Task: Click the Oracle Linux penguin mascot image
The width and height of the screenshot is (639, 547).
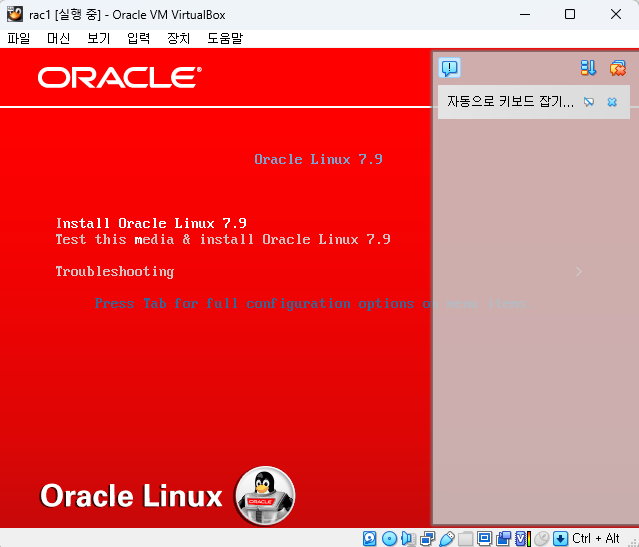Action: pos(265,496)
